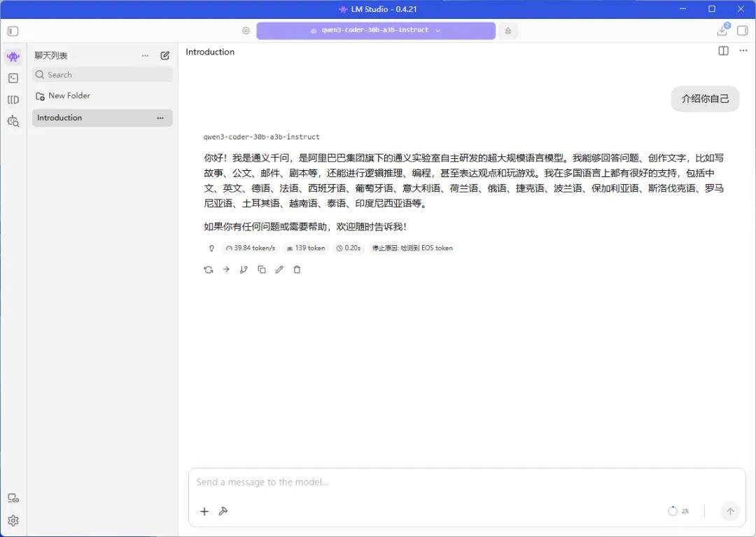Click the 139 token stat
This screenshot has height=537, width=756.
(x=306, y=249)
